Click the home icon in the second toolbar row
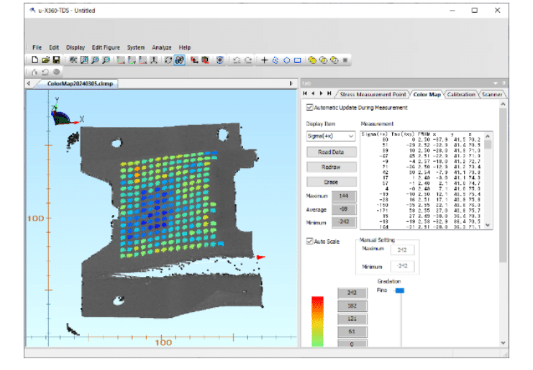 [x=34, y=72]
